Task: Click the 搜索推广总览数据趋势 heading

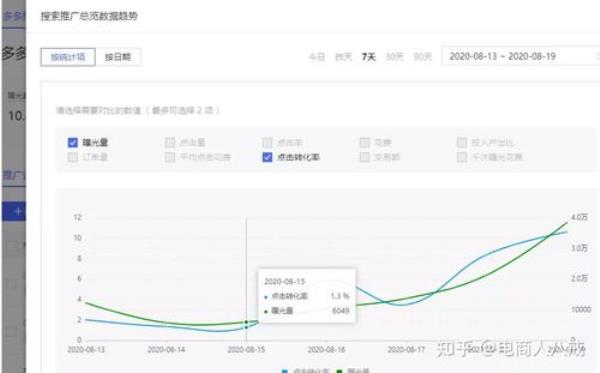Action: coord(89,16)
